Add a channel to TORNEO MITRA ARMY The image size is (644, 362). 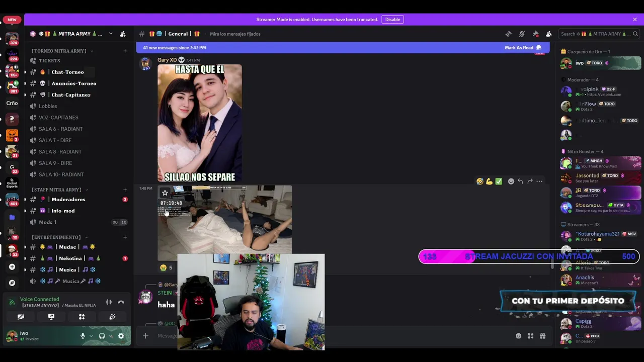point(125,51)
